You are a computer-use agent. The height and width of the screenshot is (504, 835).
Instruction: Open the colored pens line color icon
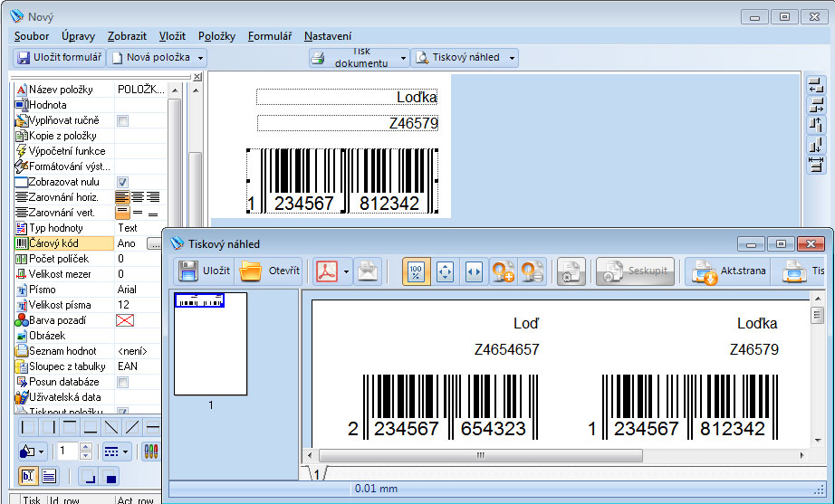[151, 452]
